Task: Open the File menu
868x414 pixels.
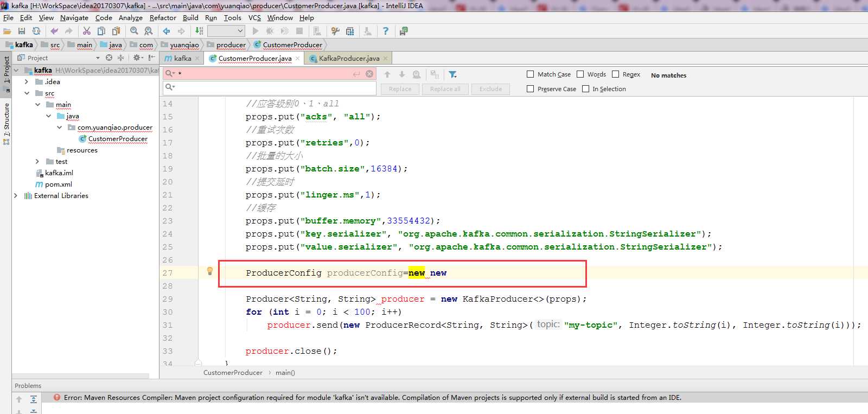Action: click(x=8, y=18)
